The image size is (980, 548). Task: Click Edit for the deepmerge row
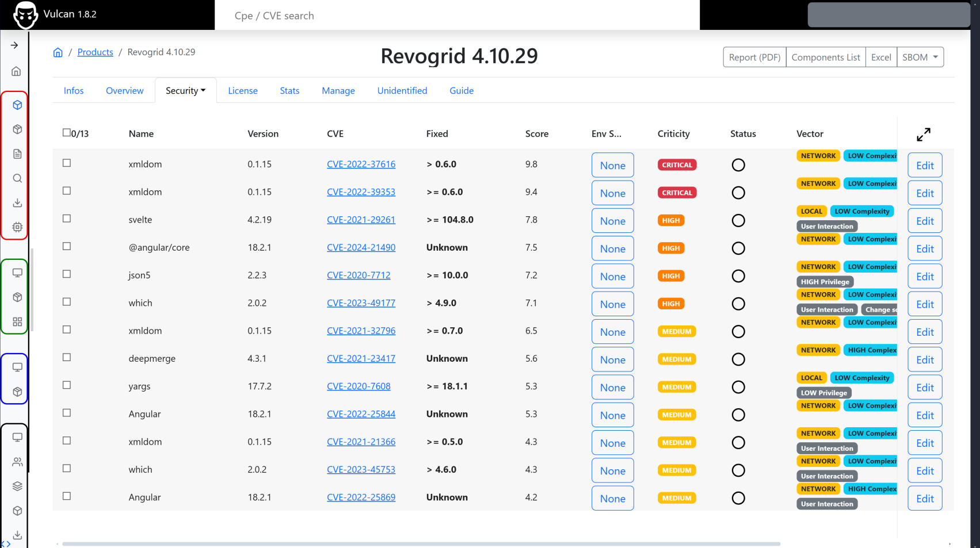click(x=924, y=360)
